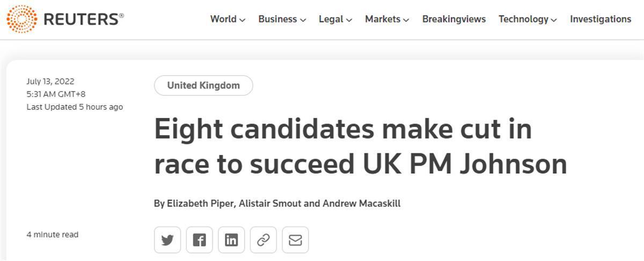Go to Breakingviews section

(x=454, y=19)
